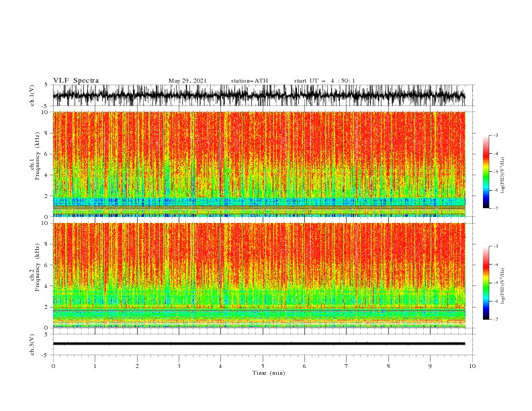The width and height of the screenshot is (532, 411).
Task: Select the date "May 29, 2021"
Action: (x=187, y=81)
